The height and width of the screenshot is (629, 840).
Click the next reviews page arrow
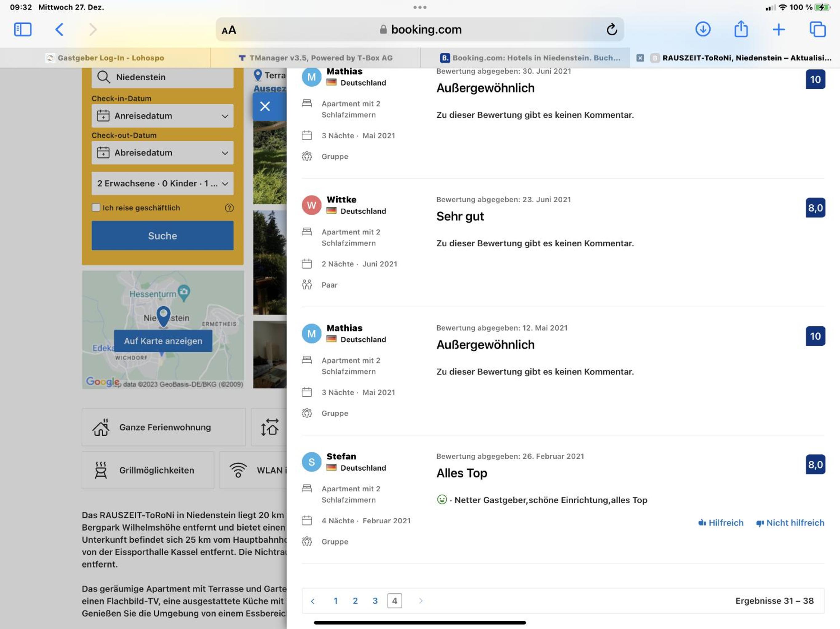(421, 601)
